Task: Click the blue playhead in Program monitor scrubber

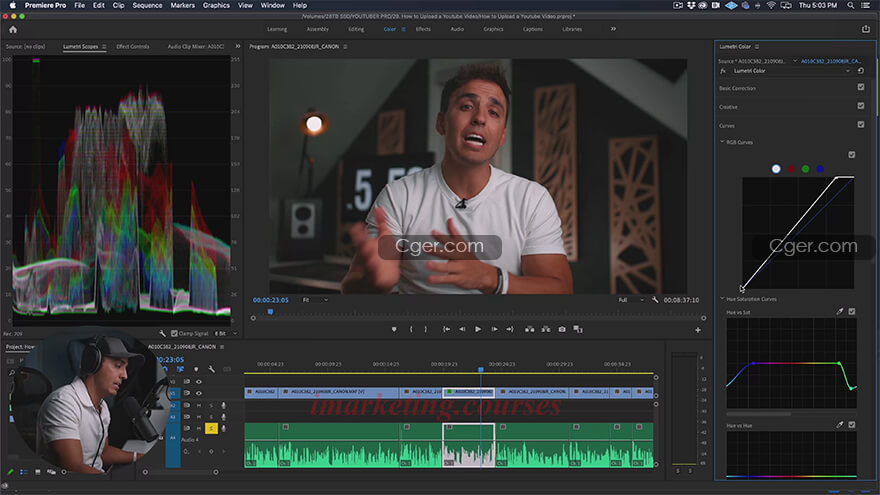Action: (270, 311)
